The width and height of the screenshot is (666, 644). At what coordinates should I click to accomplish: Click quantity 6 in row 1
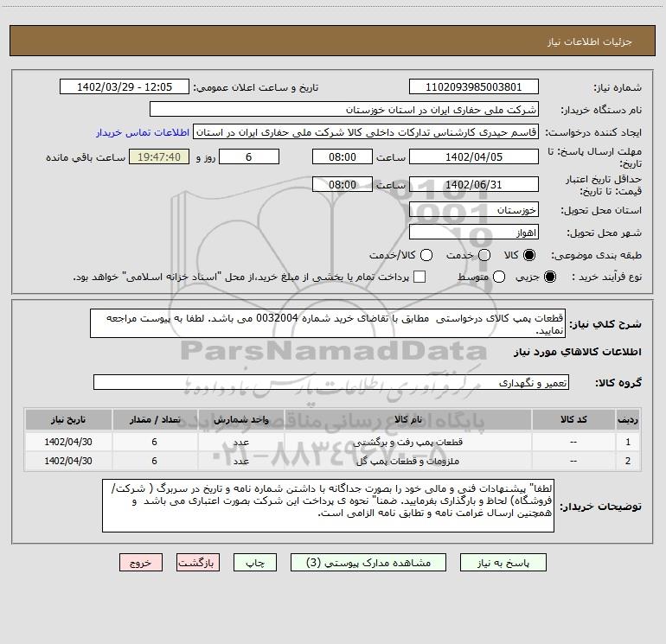pos(155,442)
